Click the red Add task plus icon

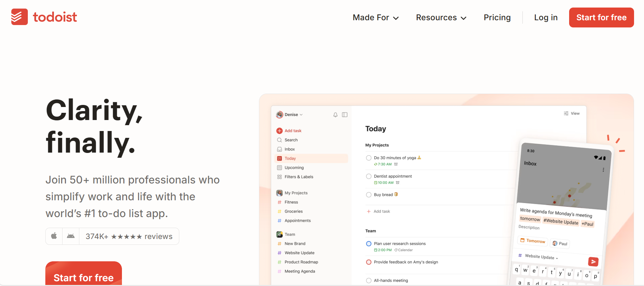[279, 131]
